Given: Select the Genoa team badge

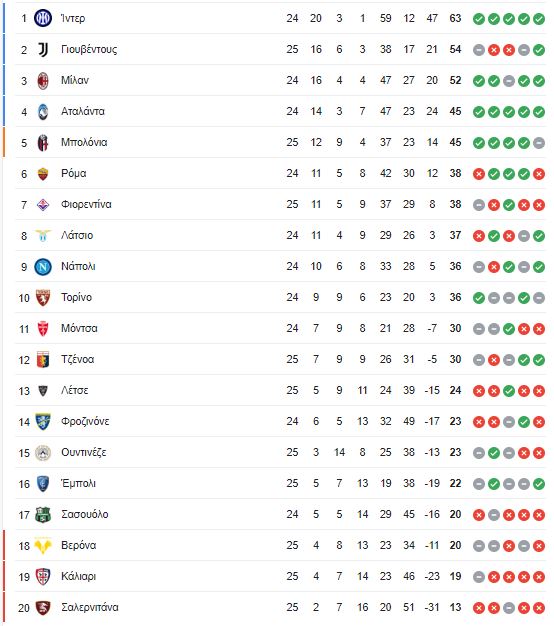Looking at the screenshot, I should (x=43, y=360).
